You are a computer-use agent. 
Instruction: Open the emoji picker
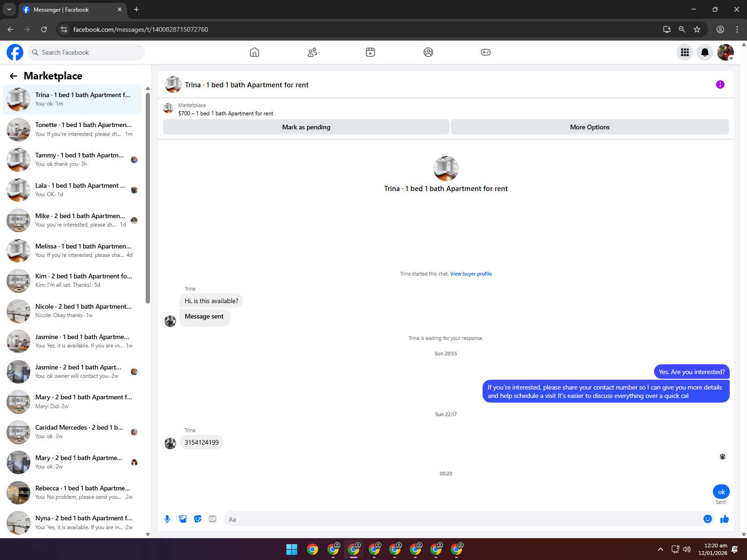708,519
